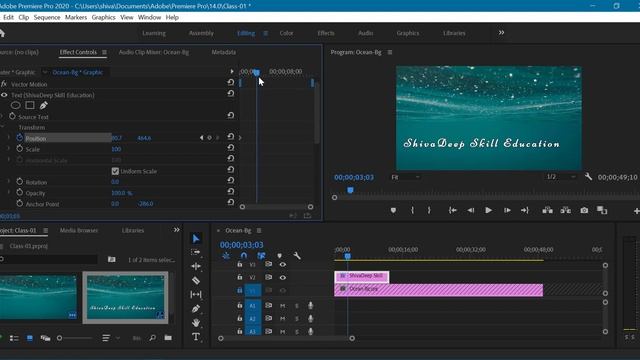This screenshot has height=360, width=640.
Task: Select the Ripple Edit tool
Action: (x=196, y=267)
